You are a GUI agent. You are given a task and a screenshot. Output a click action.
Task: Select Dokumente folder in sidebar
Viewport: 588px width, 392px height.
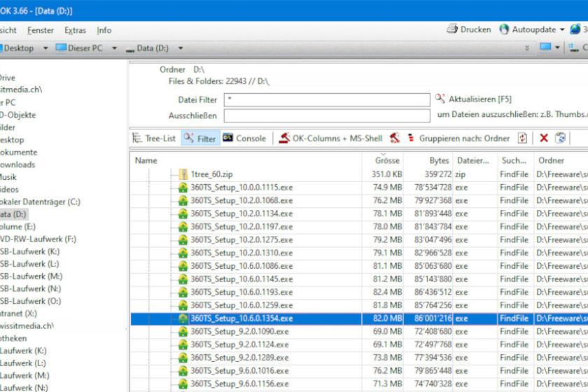click(x=18, y=153)
